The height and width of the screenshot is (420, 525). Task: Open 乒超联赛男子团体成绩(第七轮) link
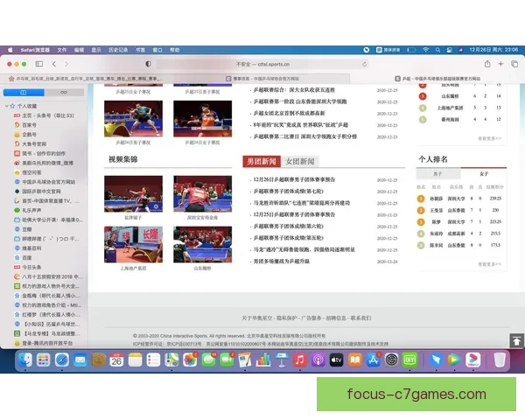pyautogui.click(x=288, y=192)
